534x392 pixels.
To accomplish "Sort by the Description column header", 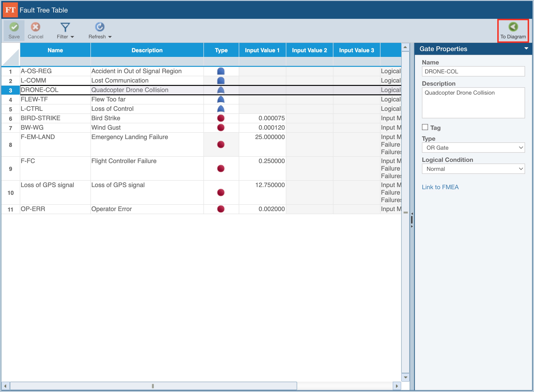I will point(147,50).
